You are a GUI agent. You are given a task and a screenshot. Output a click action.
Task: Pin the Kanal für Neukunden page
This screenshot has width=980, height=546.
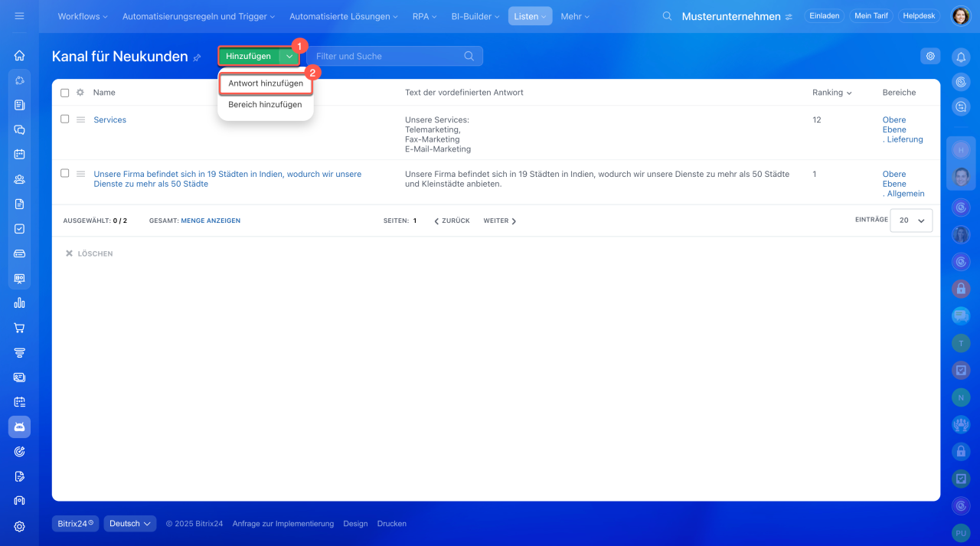[198, 57]
